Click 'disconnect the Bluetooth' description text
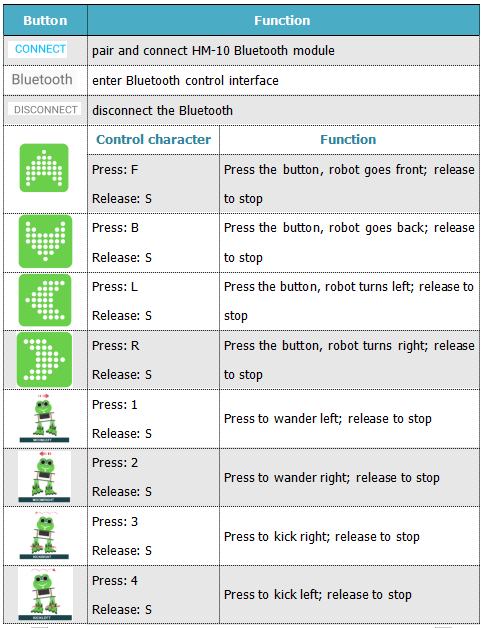This screenshot has width=485, height=628. click(162, 111)
